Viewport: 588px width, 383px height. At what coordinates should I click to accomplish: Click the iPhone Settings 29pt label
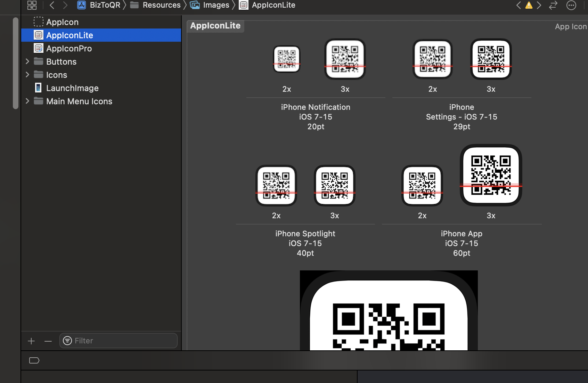[462, 117]
